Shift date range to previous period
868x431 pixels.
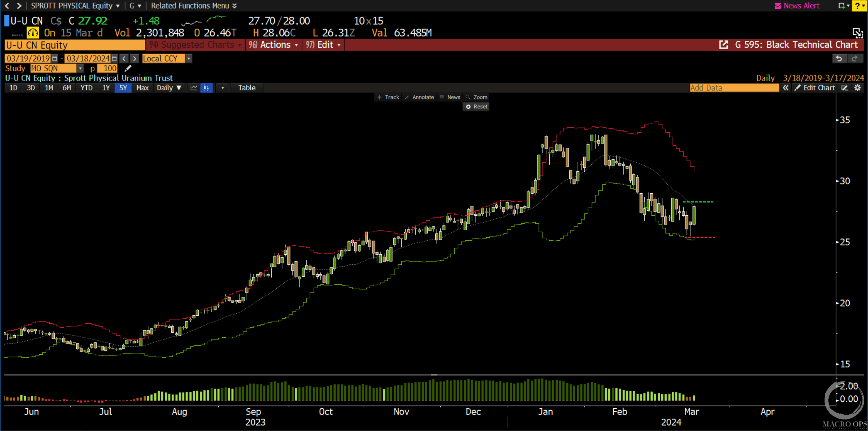coord(124,58)
